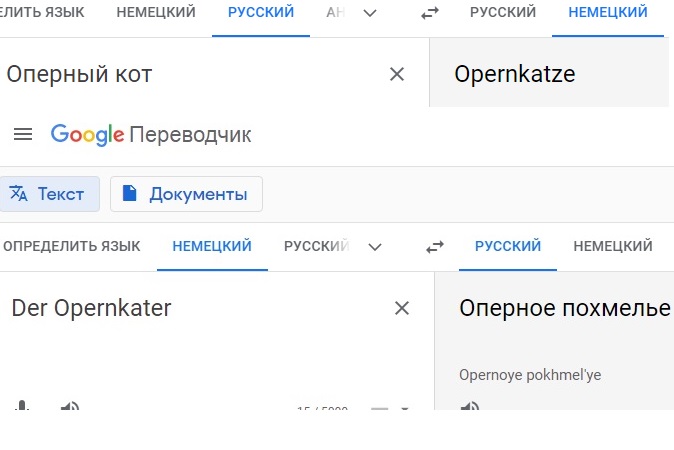
Task: Switch to Документы translation mode
Action: click(x=186, y=194)
